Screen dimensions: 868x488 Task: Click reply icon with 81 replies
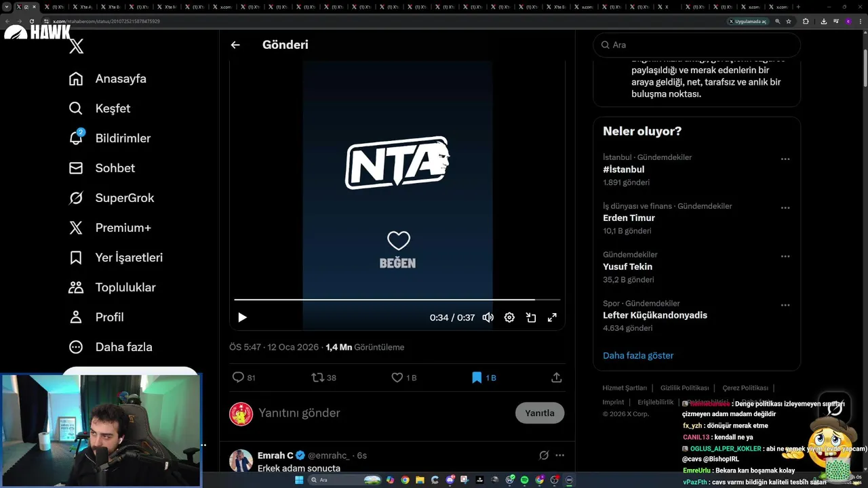pyautogui.click(x=238, y=378)
